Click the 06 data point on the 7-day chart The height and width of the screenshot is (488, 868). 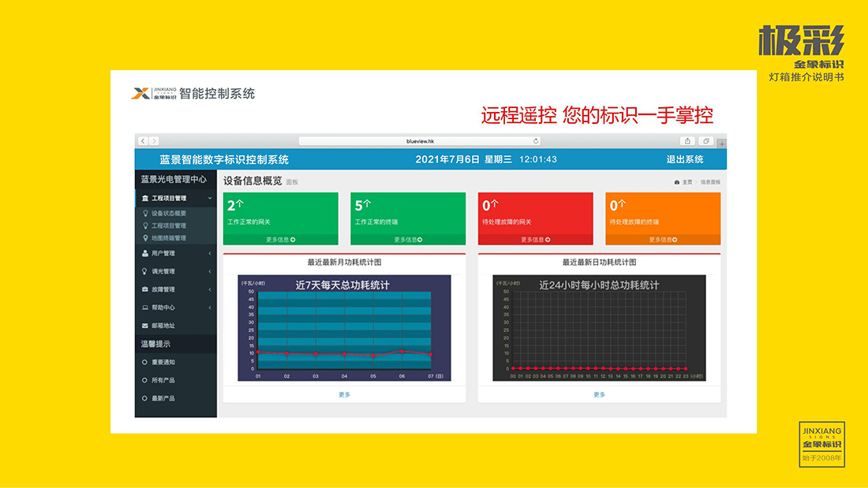[402, 352]
